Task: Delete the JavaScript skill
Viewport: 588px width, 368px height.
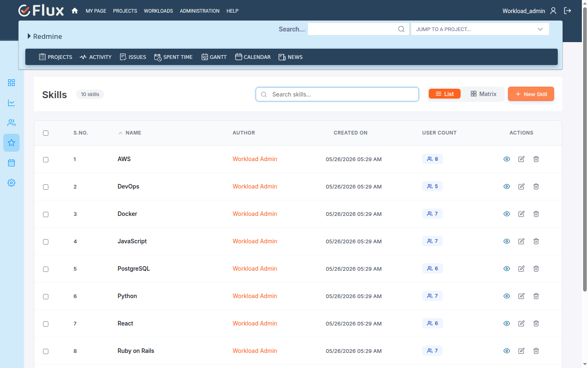Action: point(536,241)
